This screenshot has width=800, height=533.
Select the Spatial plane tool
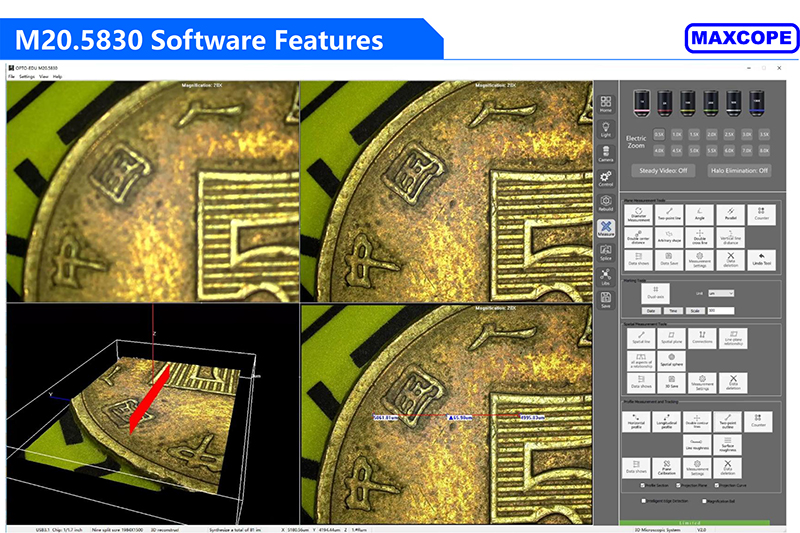671,338
